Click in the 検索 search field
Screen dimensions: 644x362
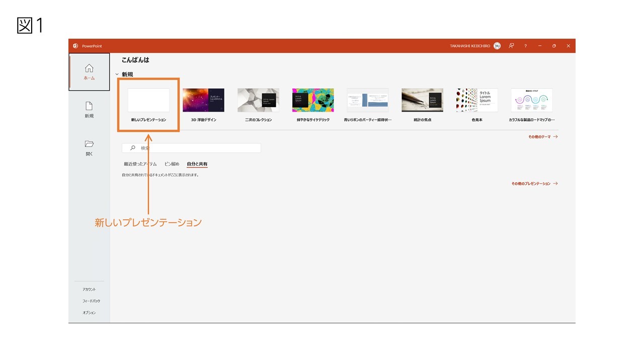[192, 148]
